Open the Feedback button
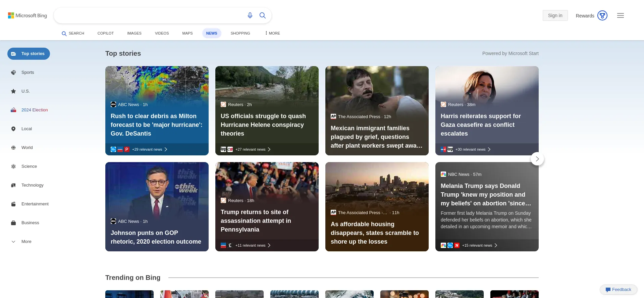Screen dimensions: 644x298 point(619,290)
